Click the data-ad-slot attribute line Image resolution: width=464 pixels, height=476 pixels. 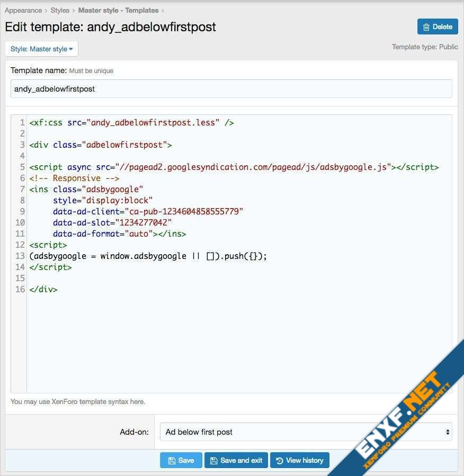(112, 223)
